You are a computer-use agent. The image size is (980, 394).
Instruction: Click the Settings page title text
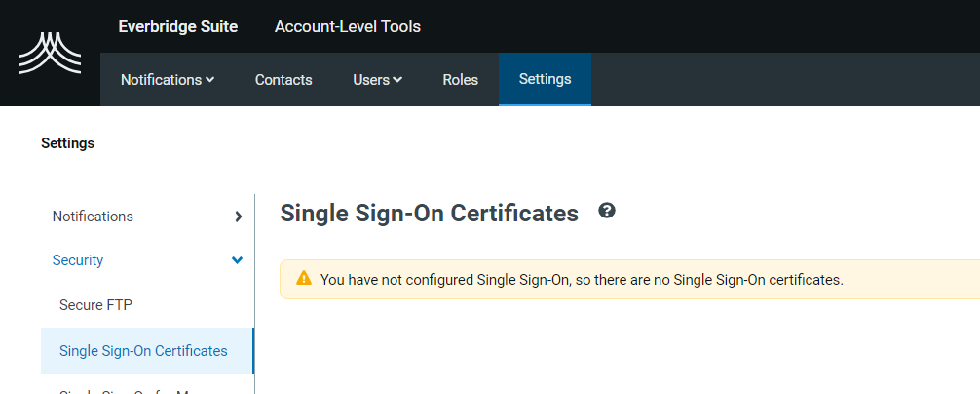click(67, 143)
